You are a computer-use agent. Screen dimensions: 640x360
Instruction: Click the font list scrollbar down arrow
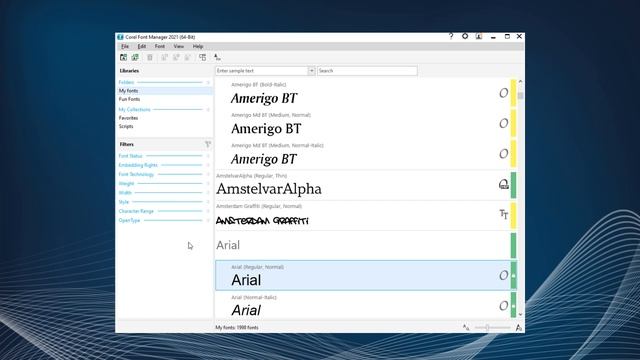(520, 314)
